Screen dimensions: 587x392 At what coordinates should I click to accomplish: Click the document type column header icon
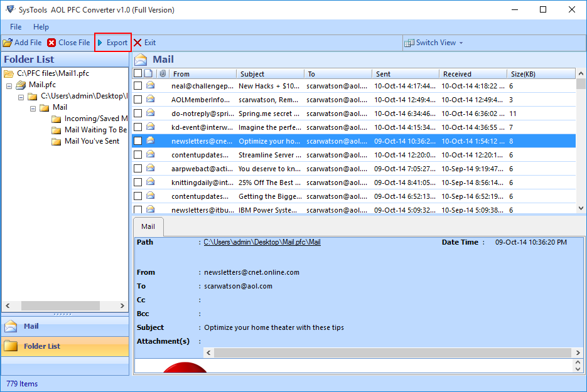(148, 73)
